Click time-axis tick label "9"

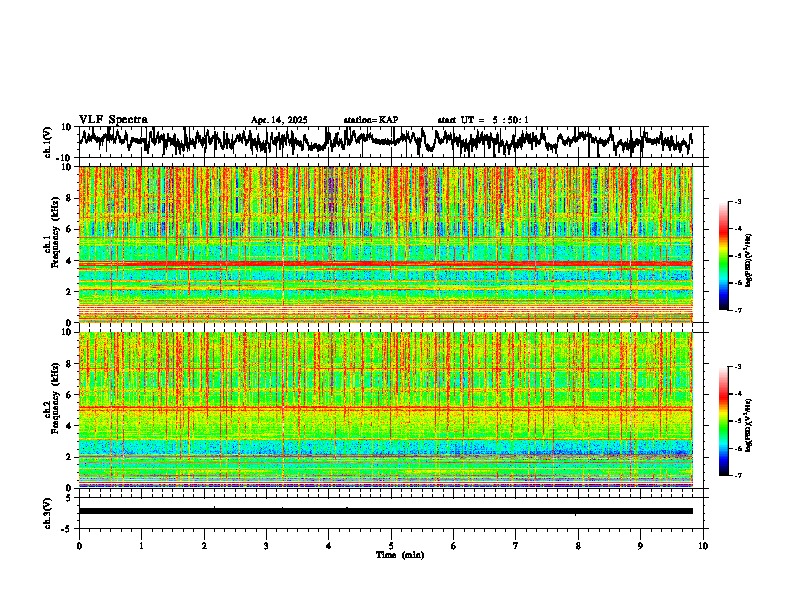pos(640,546)
